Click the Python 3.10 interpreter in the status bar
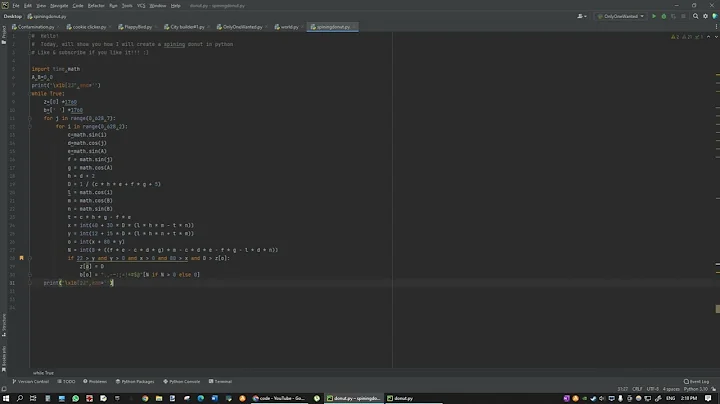The image size is (720, 404). (696, 389)
